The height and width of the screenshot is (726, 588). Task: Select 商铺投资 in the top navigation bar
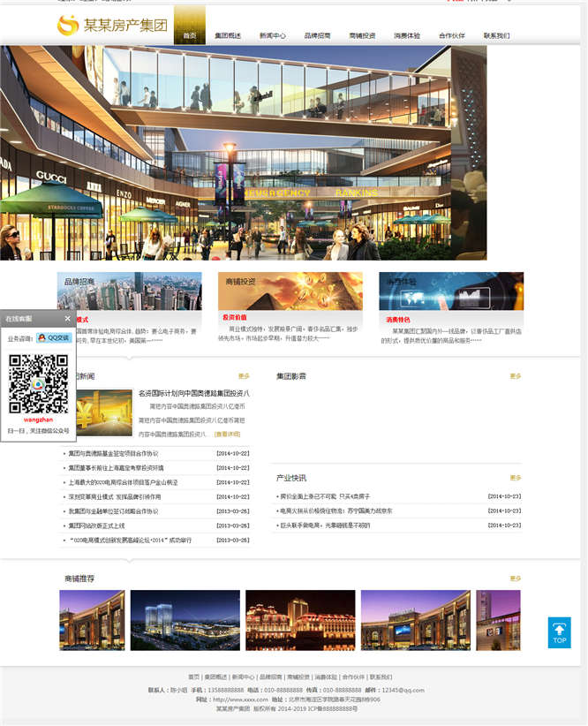coord(362,36)
